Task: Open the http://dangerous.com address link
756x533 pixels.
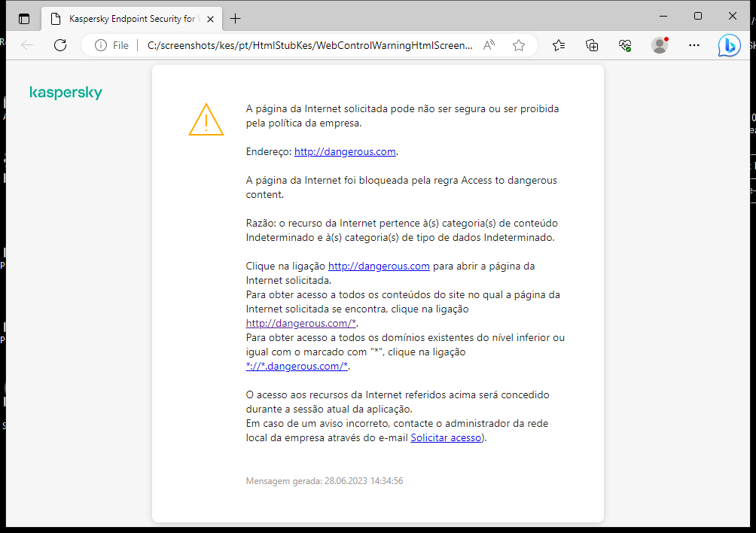Action: 345,151
